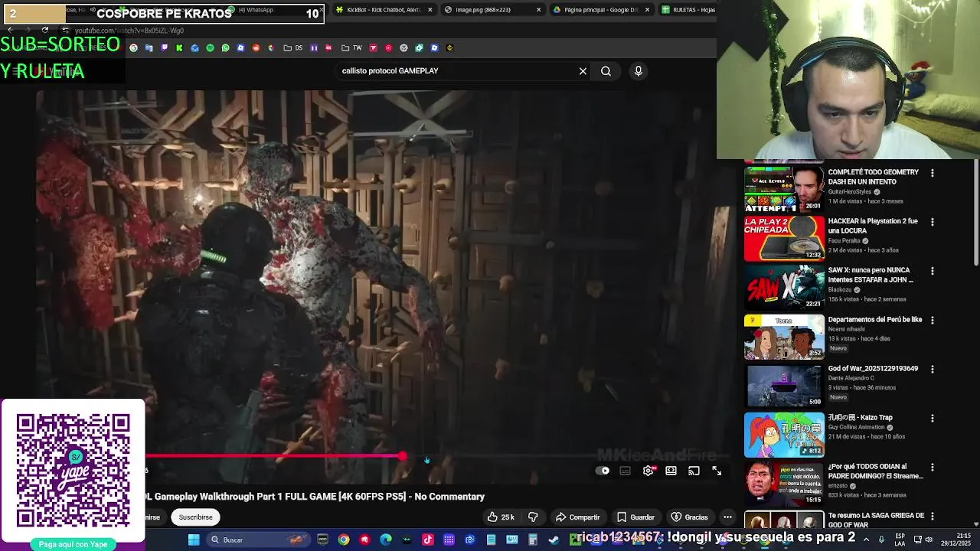Click the Blackozu channel name
The height and width of the screenshot is (551, 980).
841,290
